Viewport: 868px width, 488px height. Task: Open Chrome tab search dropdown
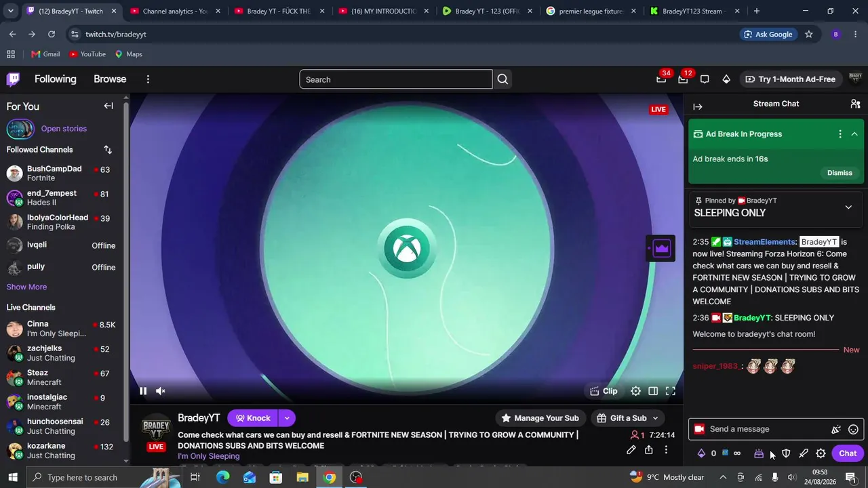[x=10, y=11]
